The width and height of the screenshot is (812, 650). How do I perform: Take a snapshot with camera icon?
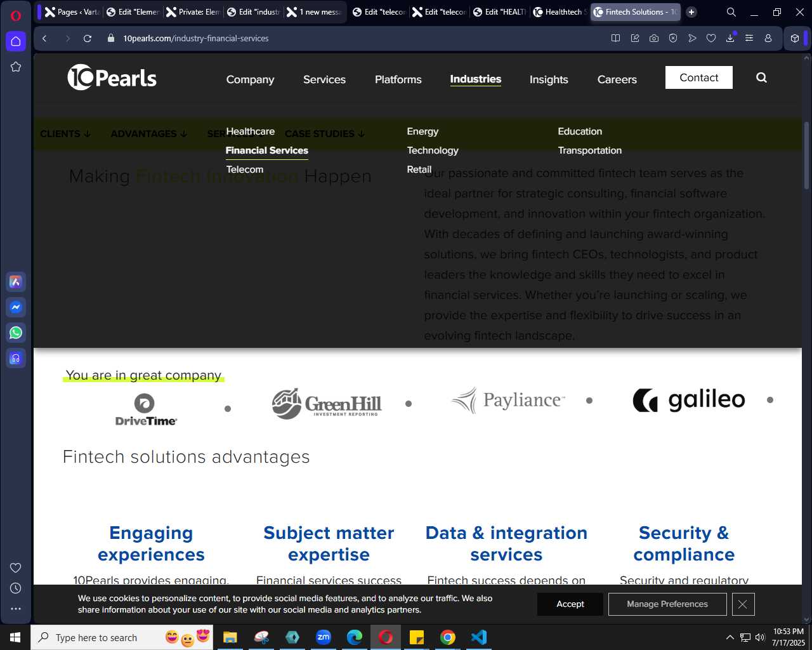654,38
